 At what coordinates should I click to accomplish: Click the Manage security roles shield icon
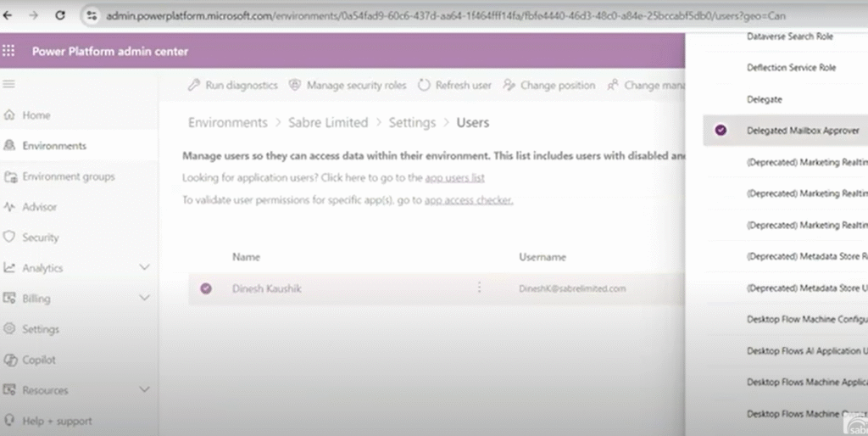(295, 85)
